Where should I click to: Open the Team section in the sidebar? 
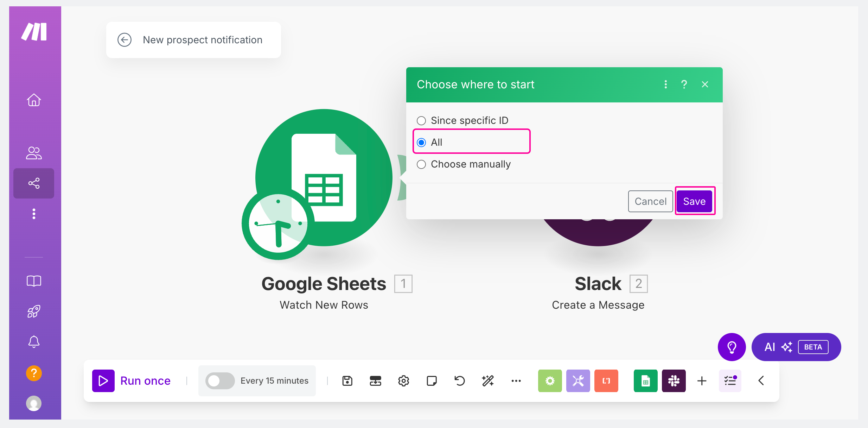tap(34, 153)
